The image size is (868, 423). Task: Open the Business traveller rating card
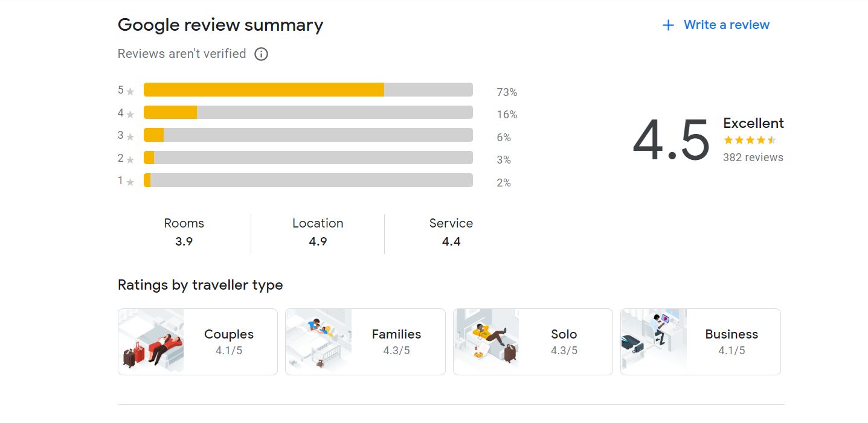point(701,342)
